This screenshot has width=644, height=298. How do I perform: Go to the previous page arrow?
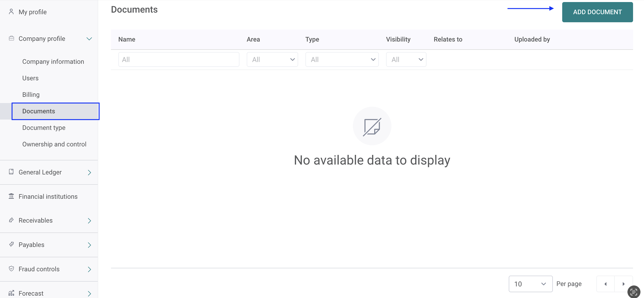click(605, 284)
